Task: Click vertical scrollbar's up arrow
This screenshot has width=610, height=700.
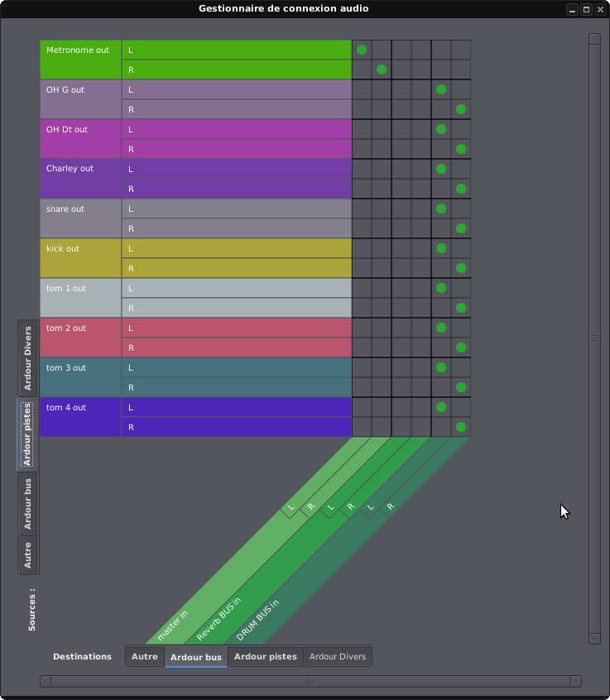Action: pyautogui.click(x=594, y=39)
